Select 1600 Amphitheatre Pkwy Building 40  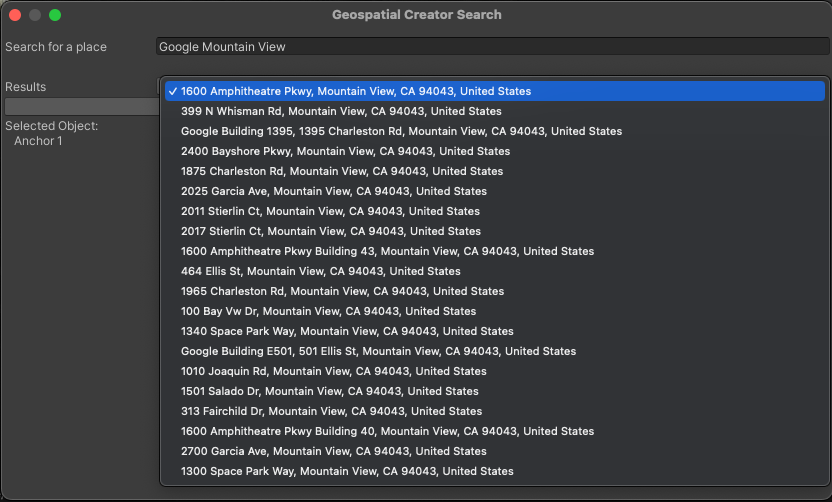click(x=387, y=431)
